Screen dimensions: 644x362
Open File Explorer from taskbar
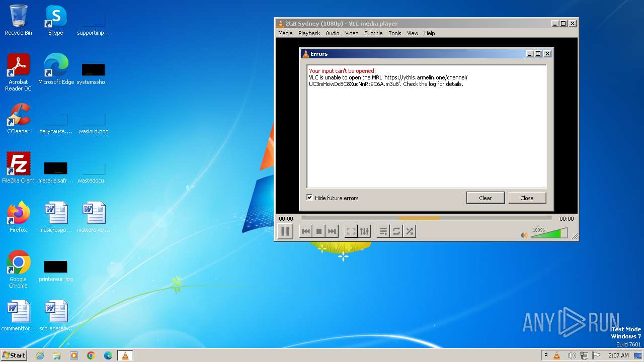57,355
